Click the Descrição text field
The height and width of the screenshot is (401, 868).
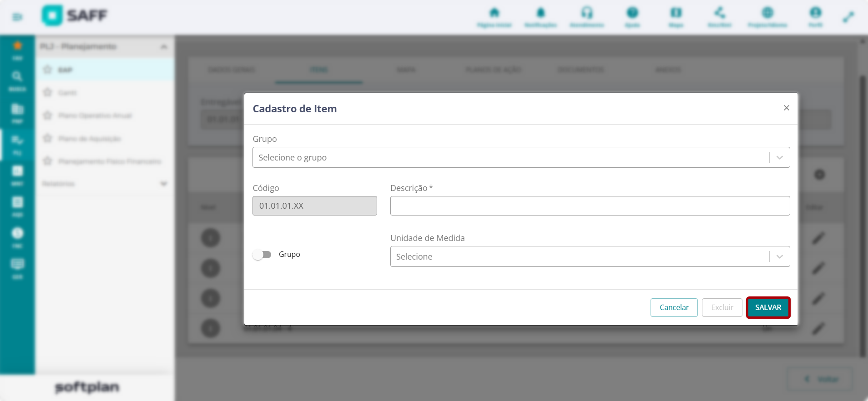coord(590,206)
